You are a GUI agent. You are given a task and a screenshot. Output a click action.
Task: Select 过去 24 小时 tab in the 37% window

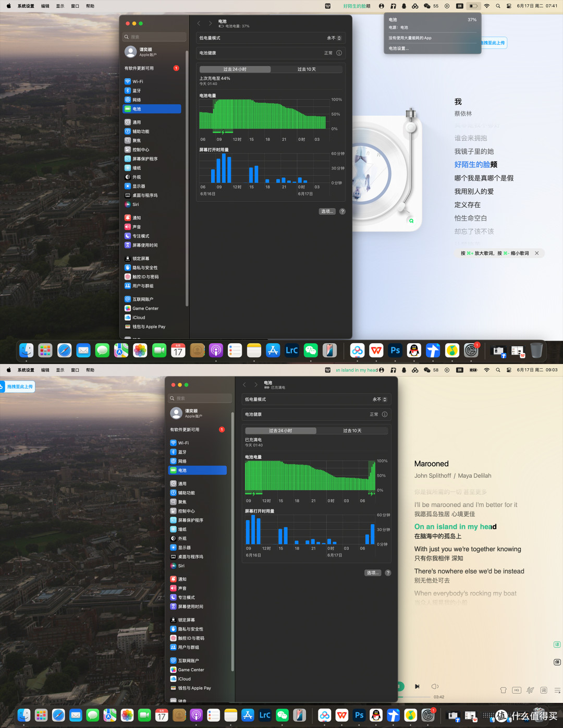(235, 69)
